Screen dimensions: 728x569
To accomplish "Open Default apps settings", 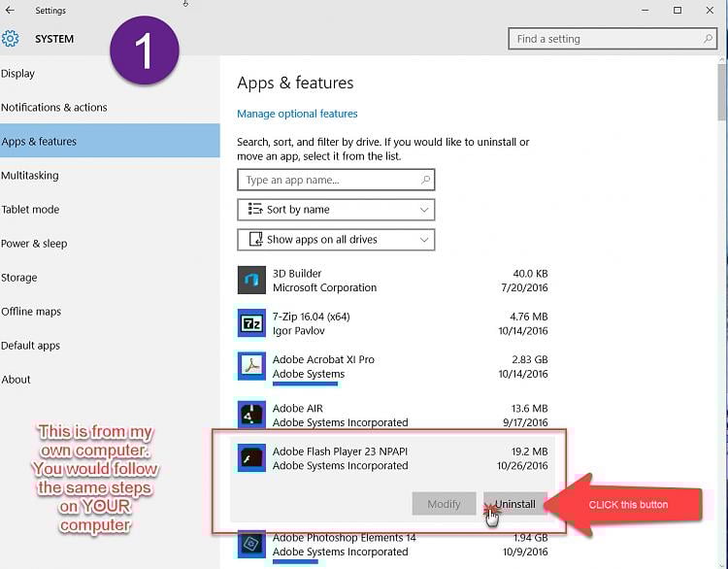I will pos(110,345).
